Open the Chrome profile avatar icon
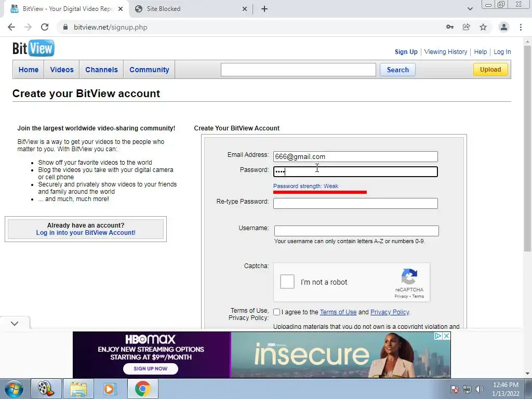This screenshot has height=399, width=532. pos(504,27)
